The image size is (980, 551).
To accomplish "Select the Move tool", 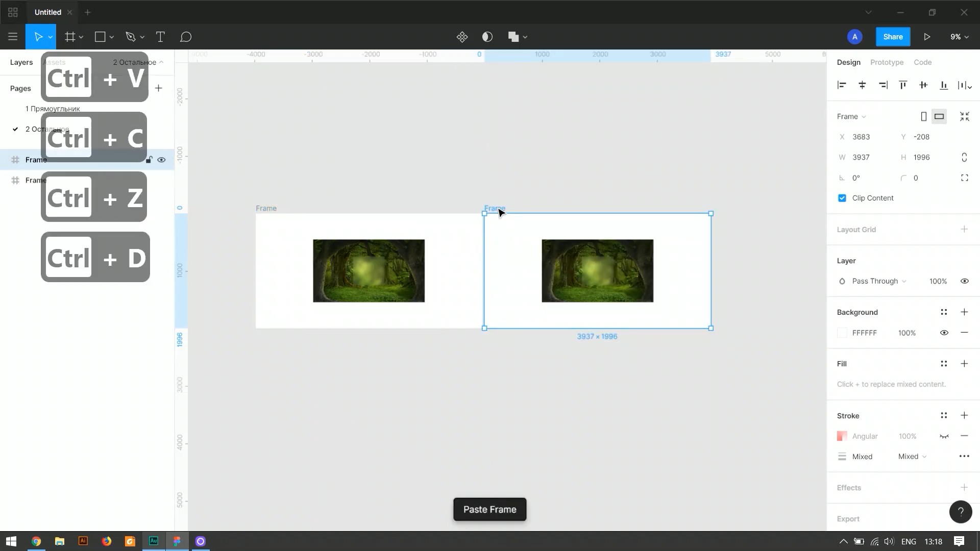I will coord(38,37).
